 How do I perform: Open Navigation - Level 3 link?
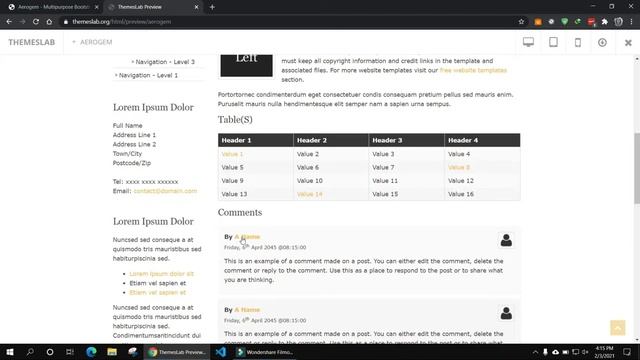click(x=165, y=62)
